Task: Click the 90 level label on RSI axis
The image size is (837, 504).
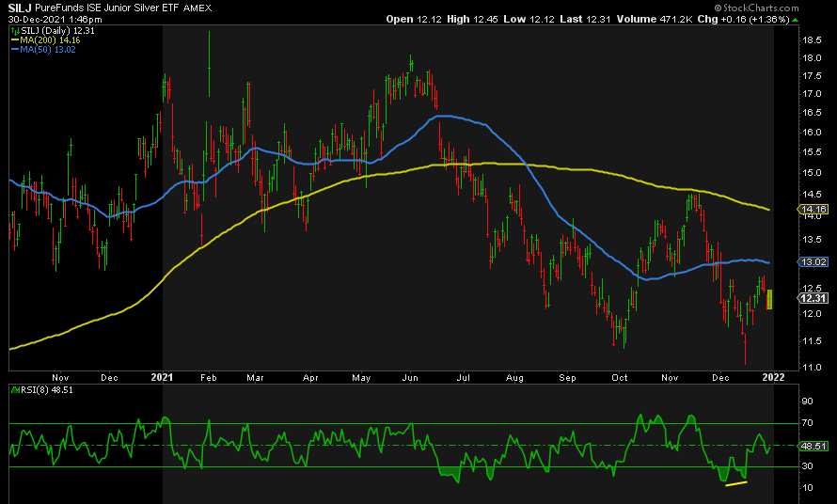Action: coord(808,402)
